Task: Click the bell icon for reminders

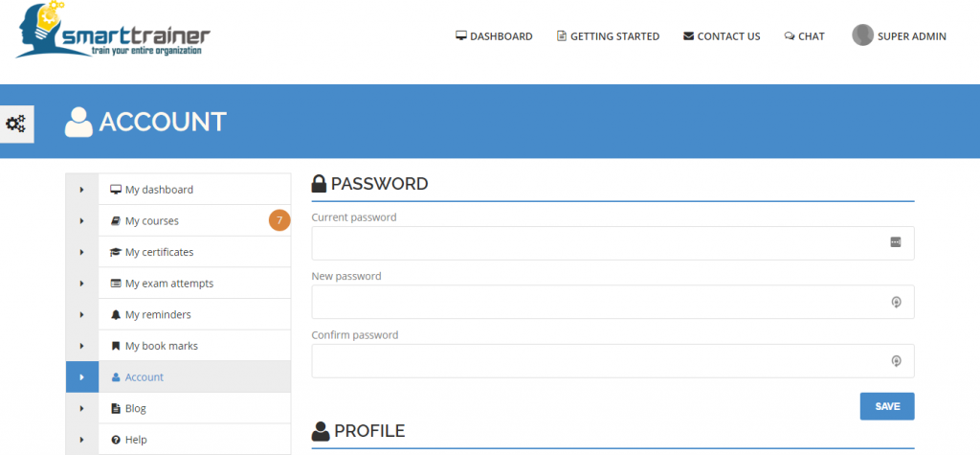Action: coord(116,314)
